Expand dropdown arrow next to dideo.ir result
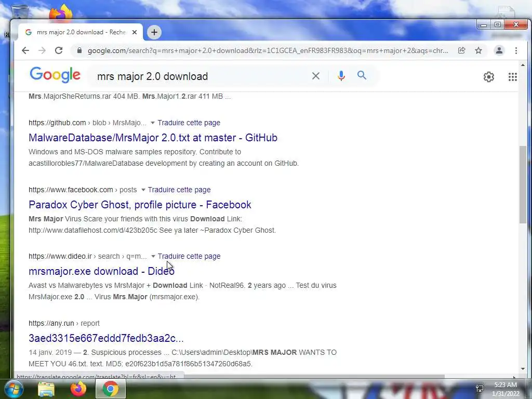Image resolution: width=532 pixels, height=399 pixels. click(153, 257)
